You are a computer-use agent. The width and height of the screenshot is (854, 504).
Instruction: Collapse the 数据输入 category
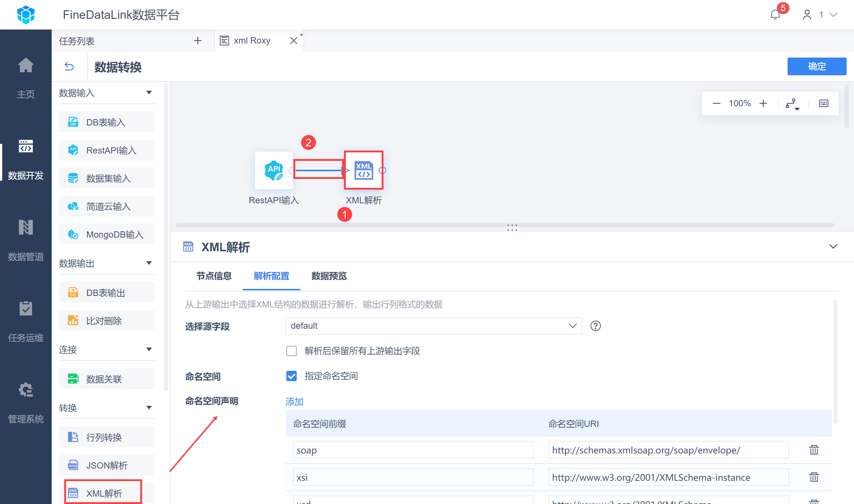click(x=149, y=93)
